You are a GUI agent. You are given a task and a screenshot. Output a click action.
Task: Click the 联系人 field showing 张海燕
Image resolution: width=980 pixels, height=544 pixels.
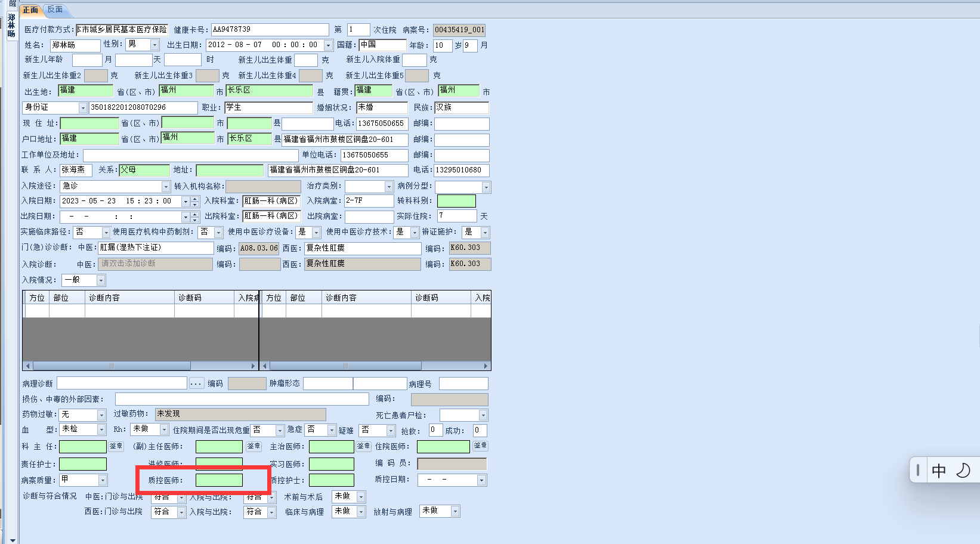[76, 171]
